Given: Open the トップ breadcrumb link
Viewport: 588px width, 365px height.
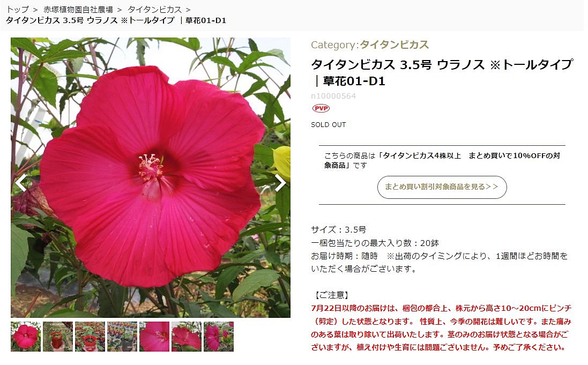Looking at the screenshot, I should (x=17, y=9).
